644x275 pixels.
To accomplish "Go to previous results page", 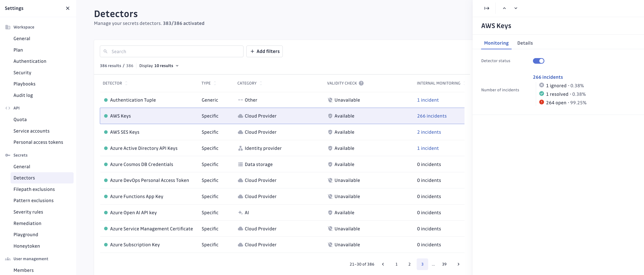I will pyautogui.click(x=383, y=264).
